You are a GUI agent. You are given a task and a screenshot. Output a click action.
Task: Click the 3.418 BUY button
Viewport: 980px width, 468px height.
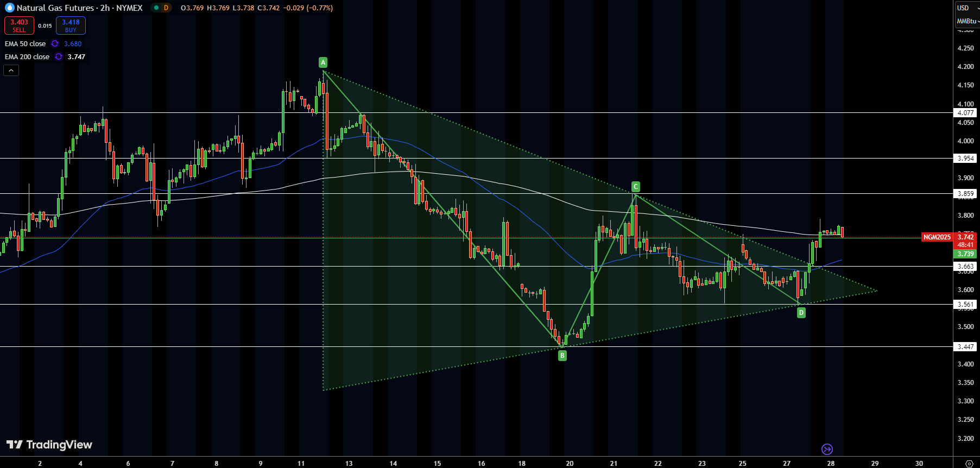(x=71, y=26)
